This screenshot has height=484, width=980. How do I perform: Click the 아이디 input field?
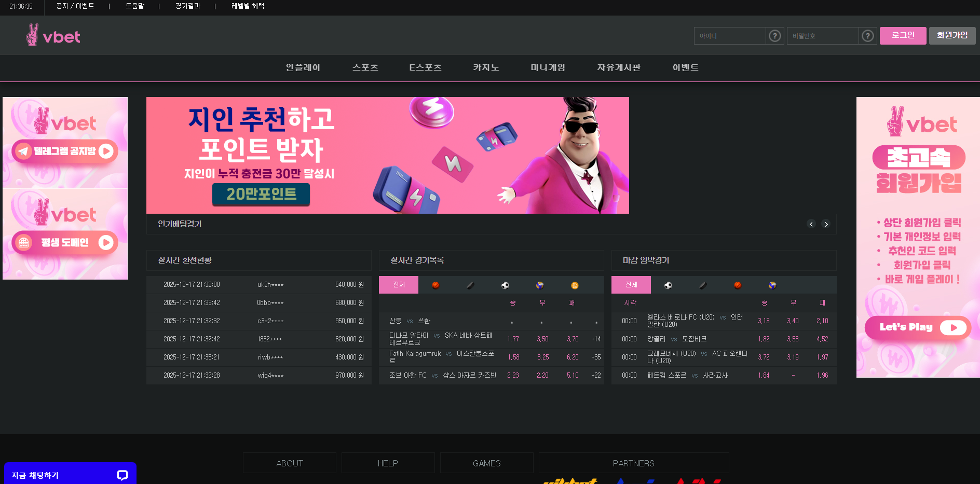[x=730, y=36]
